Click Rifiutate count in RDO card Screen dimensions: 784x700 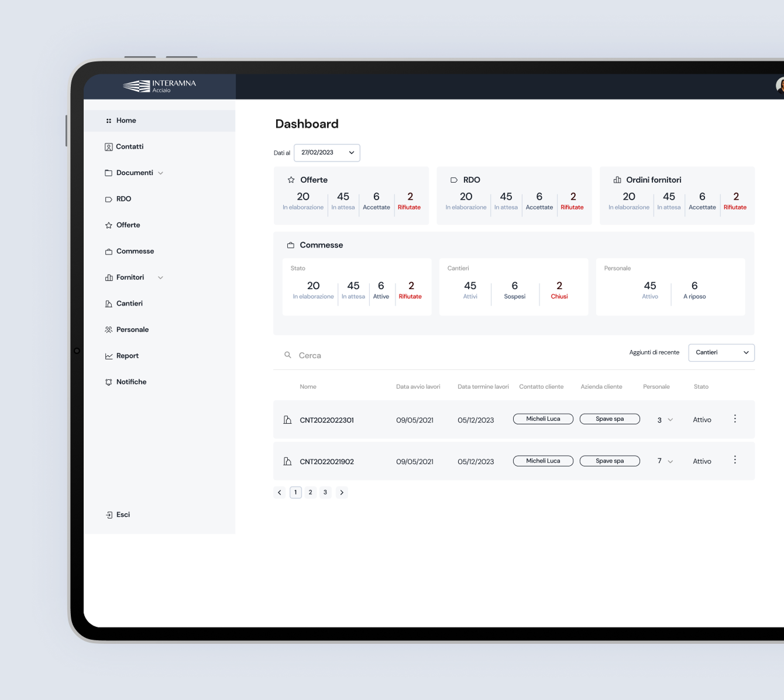[x=572, y=201]
